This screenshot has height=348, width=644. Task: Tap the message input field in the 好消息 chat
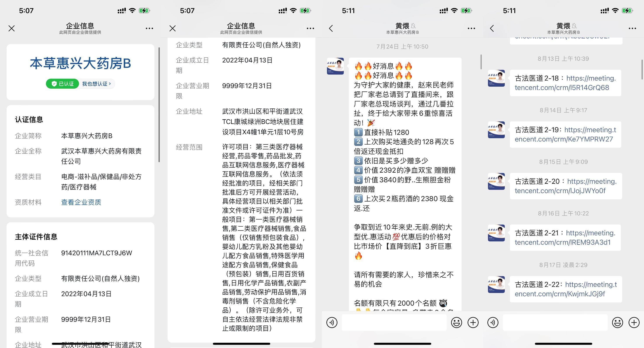[394, 322]
